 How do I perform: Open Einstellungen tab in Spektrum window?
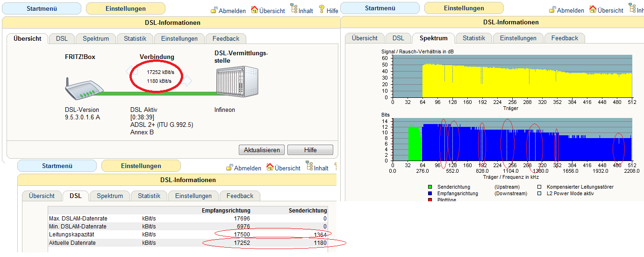(x=518, y=38)
